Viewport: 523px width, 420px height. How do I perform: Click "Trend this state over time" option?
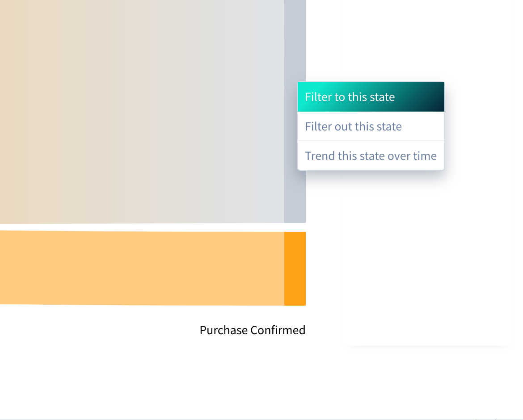(x=371, y=155)
